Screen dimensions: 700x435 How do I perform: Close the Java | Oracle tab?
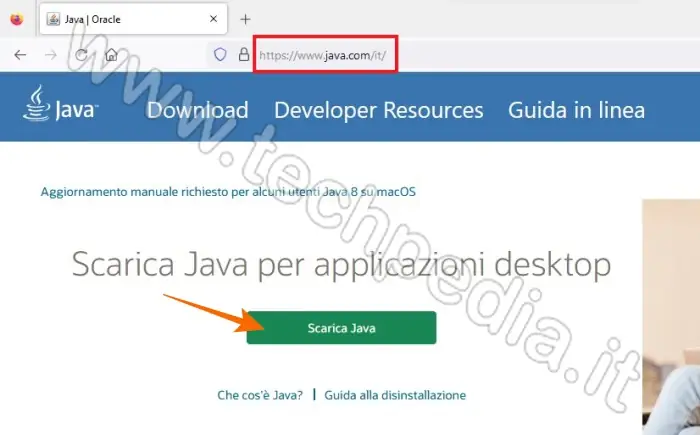click(x=213, y=19)
